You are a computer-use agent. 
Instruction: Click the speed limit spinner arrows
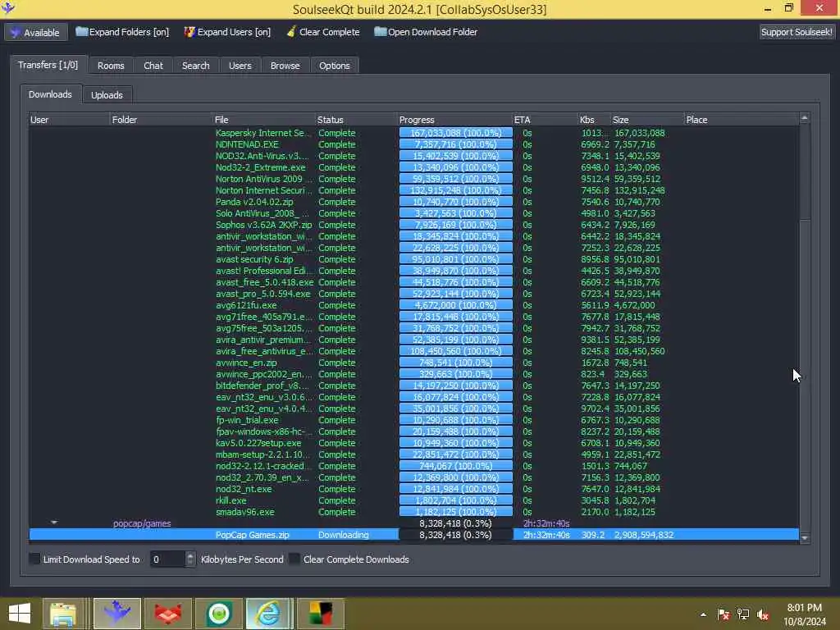(190, 559)
